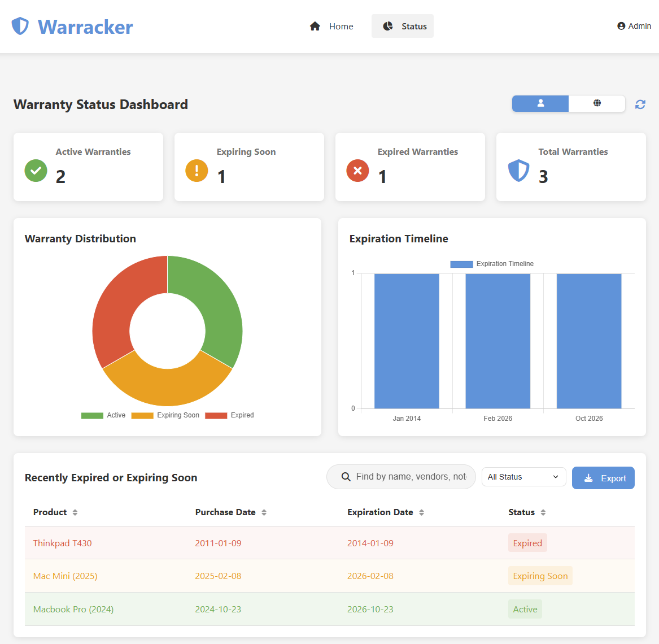Toggle the Expiration Timeline legend swatch
This screenshot has width=659, height=644.
[x=461, y=264]
